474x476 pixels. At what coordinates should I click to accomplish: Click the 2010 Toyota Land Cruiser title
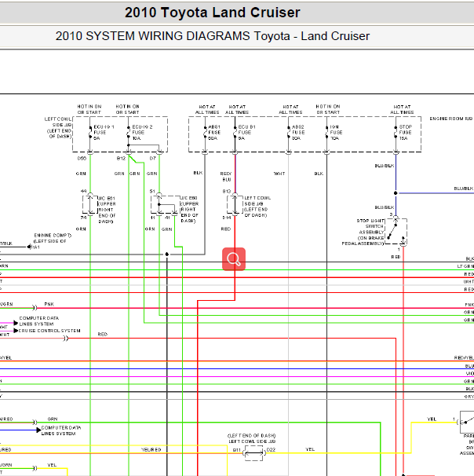(212, 13)
